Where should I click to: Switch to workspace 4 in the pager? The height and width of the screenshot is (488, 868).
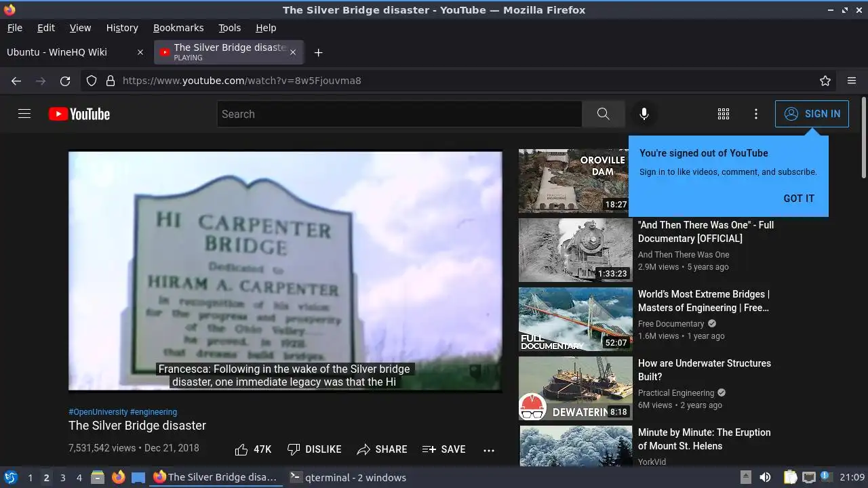point(79,478)
